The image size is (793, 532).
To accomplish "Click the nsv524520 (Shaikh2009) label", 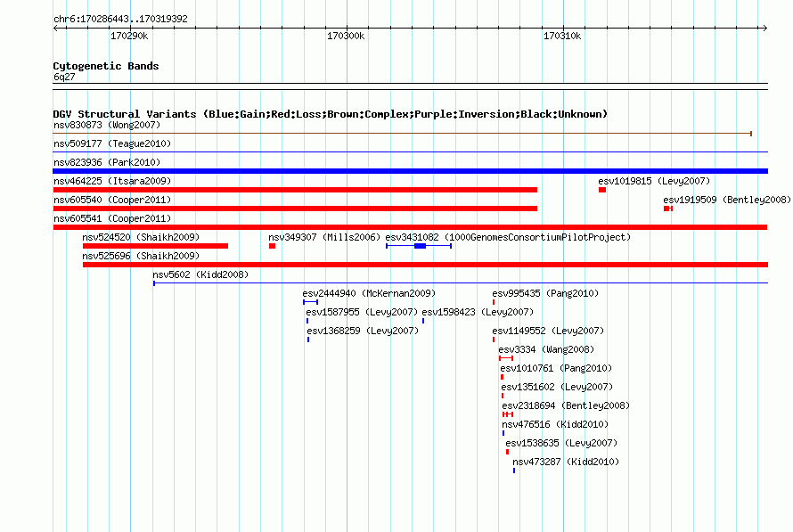I will 141,237.
